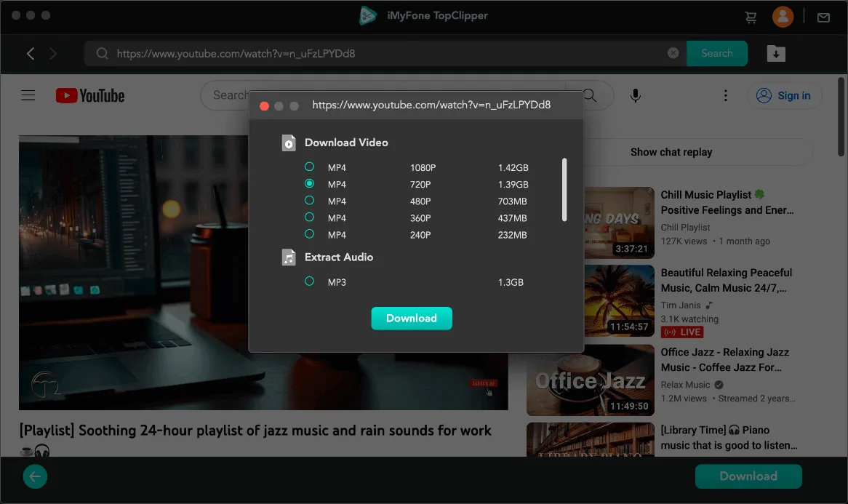
Task: Click the YouTube logo
Action: [89, 95]
